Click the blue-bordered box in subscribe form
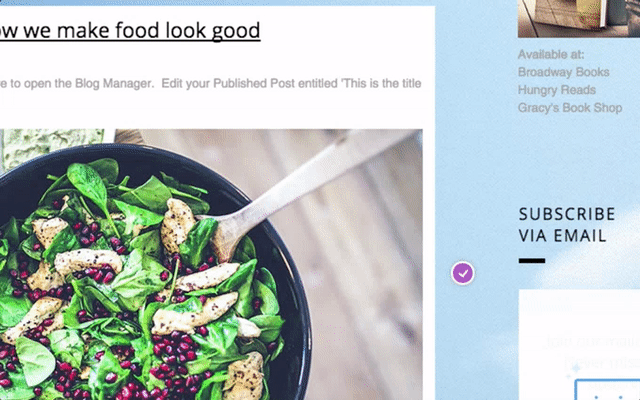640x400 pixels. pos(607,390)
